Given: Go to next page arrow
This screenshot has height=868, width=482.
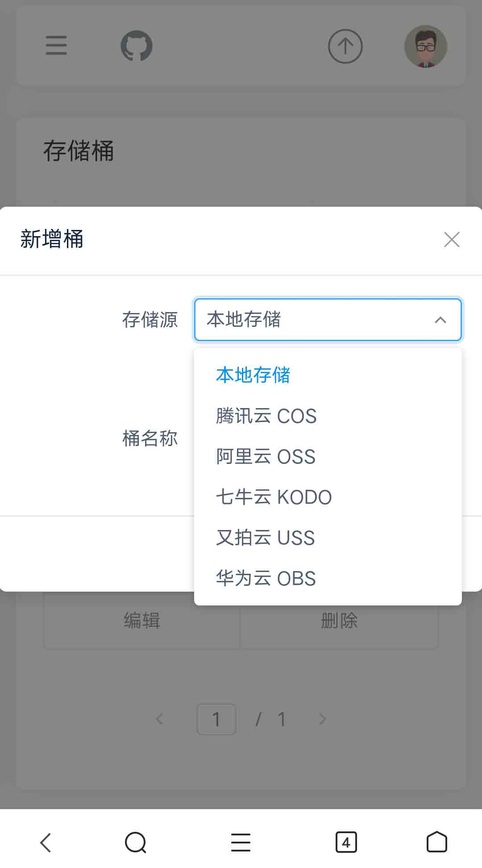Looking at the screenshot, I should tap(322, 719).
